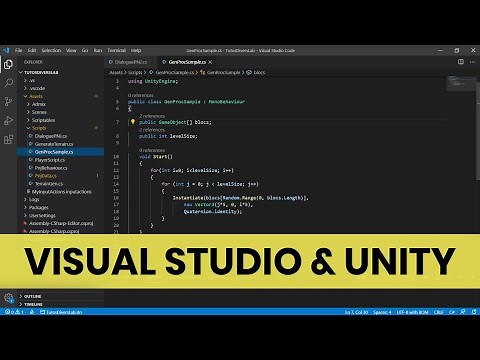480x360 pixels.
Task: Open MyInputActions.inputactions file
Action: click(x=61, y=192)
